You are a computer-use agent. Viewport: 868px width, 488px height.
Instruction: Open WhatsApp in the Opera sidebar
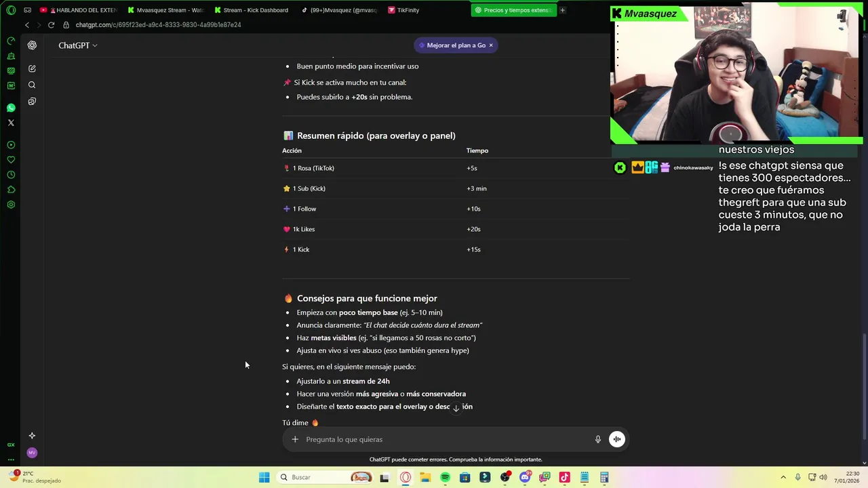(11, 108)
